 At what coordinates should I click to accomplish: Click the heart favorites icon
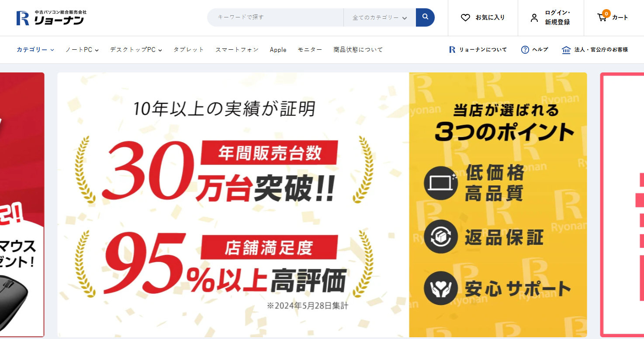[465, 17]
